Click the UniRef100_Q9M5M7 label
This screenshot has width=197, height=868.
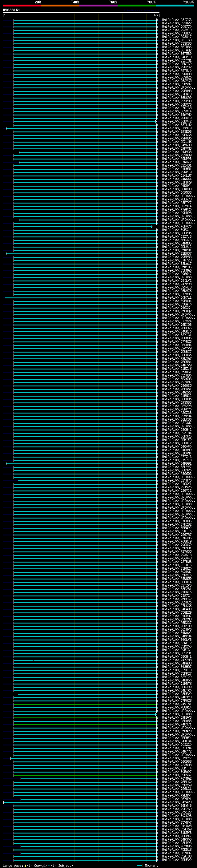176,84
